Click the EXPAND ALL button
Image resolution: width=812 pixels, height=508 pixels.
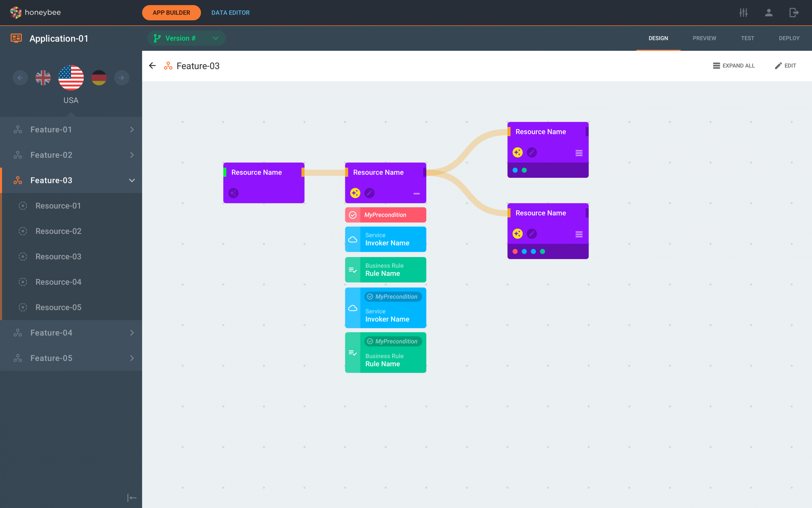734,66
